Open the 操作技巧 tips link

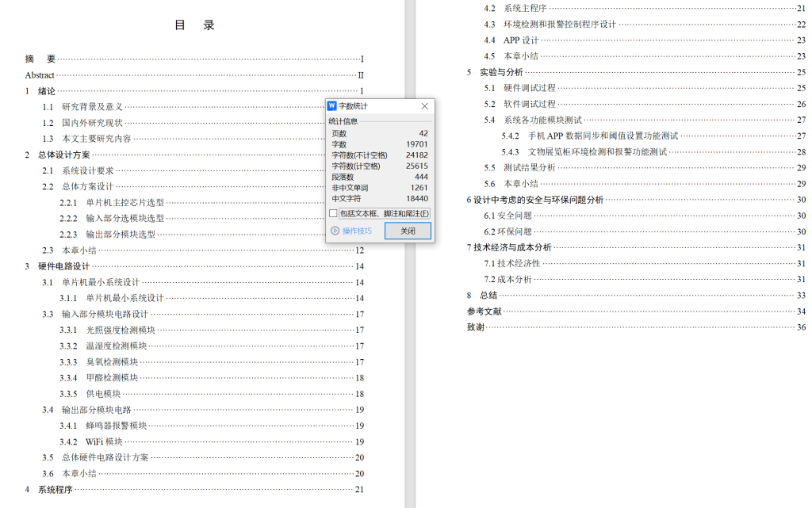357,231
